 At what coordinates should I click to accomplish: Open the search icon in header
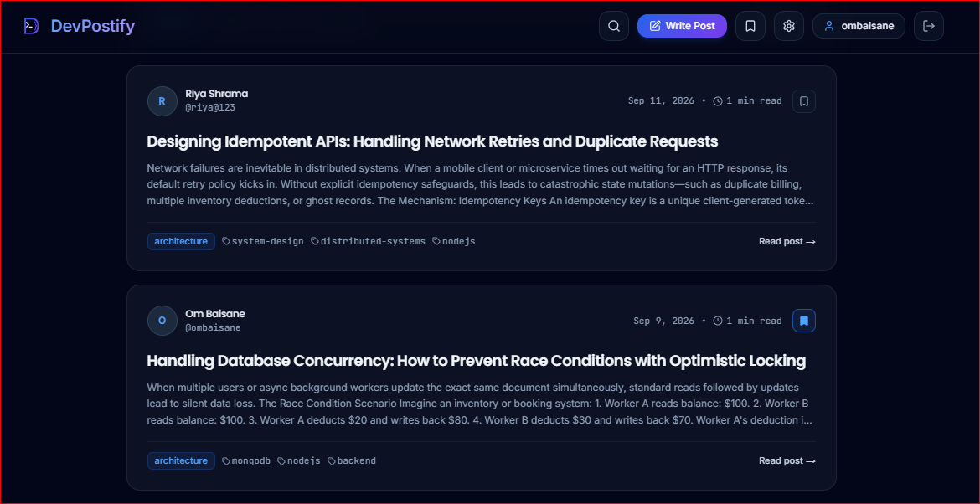click(x=614, y=26)
